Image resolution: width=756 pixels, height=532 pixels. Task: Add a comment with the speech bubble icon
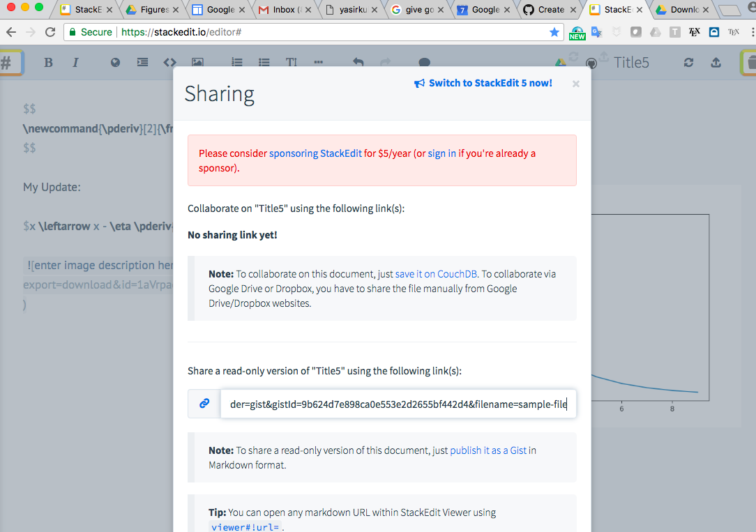click(x=424, y=62)
